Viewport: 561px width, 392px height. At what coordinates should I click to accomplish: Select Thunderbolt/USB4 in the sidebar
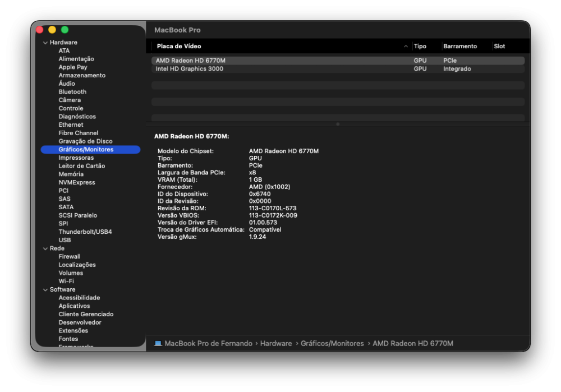coord(85,232)
